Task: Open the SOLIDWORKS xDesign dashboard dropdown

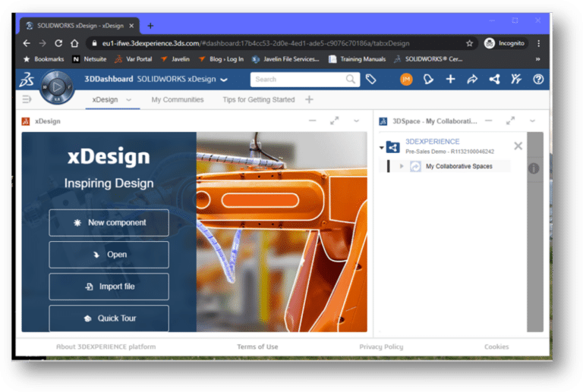Action: coord(223,80)
